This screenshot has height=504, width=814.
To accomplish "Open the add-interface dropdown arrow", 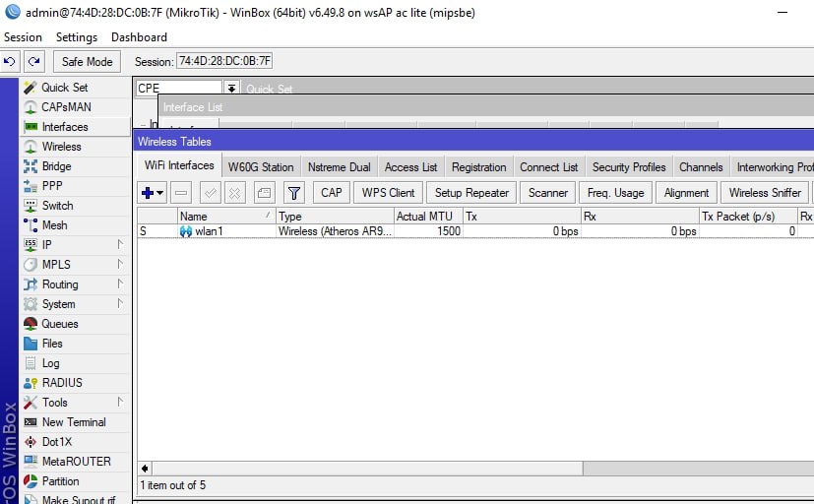I will pos(159,193).
